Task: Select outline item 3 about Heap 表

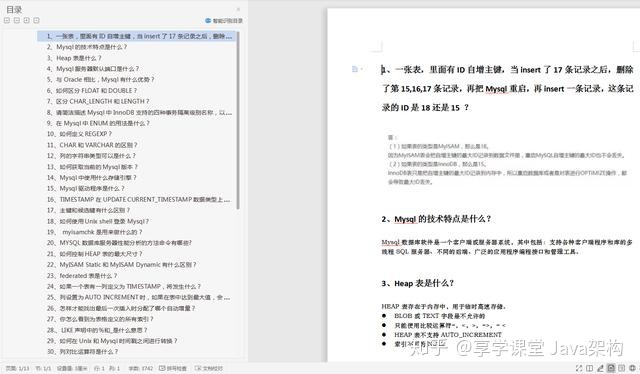Action: point(74,58)
